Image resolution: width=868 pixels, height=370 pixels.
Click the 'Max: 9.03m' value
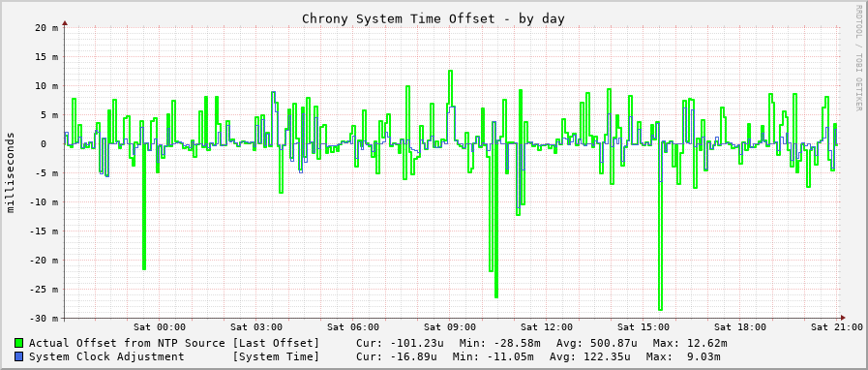coord(683,356)
